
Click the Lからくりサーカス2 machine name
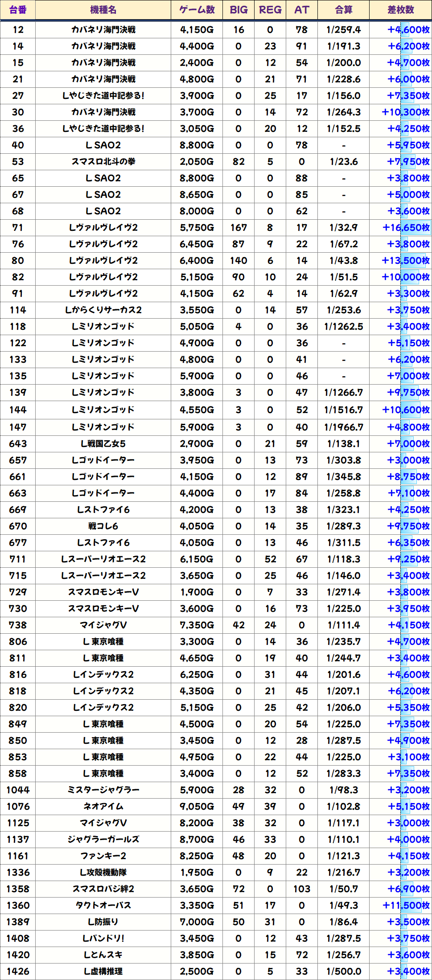click(x=103, y=310)
